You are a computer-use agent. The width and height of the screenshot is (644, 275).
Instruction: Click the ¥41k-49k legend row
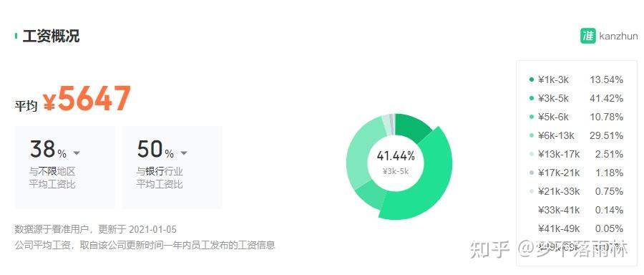[x=576, y=228]
